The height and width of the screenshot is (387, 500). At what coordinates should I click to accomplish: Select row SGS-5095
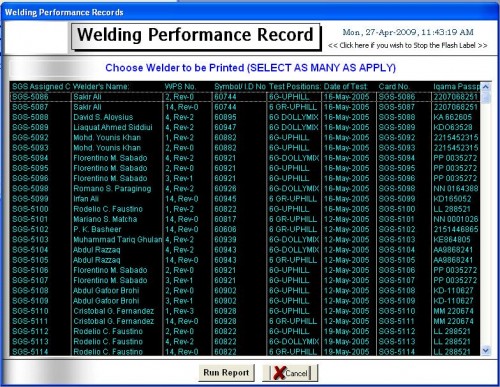(x=245, y=168)
